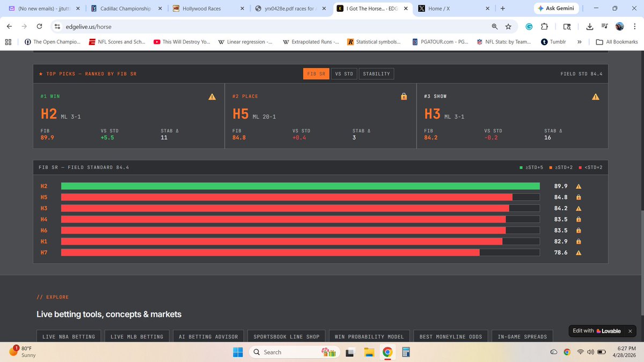644x362 pixels.
Task: Click the green H2 progress bar
Action: click(301, 186)
